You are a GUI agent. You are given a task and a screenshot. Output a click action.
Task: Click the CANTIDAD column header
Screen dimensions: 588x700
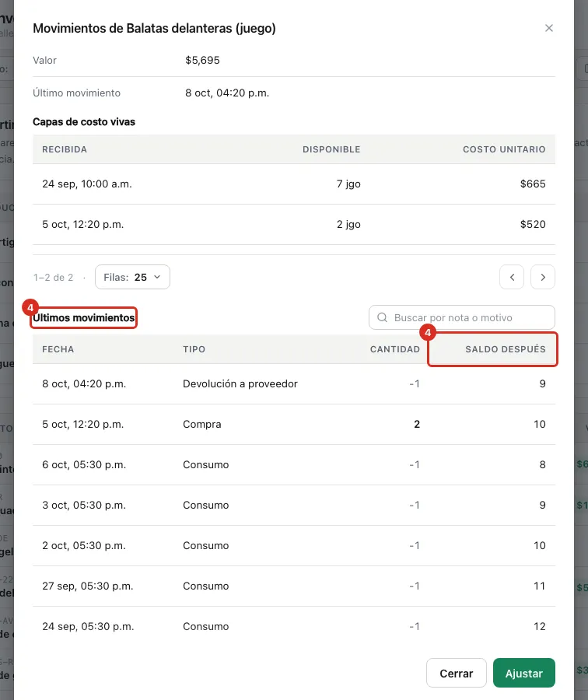tap(394, 349)
